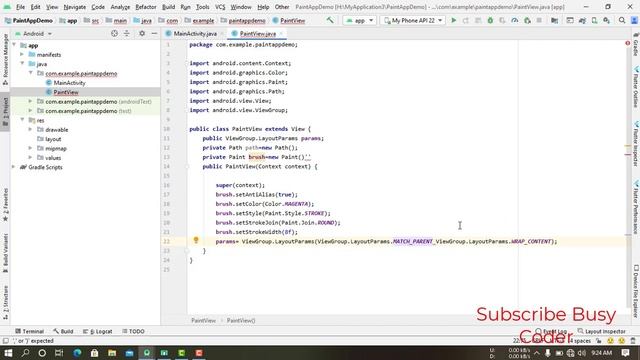Click the tool windows toggle icon bottom-left
Image resolution: width=640 pixels, height=360 pixels.
[x=5, y=341]
